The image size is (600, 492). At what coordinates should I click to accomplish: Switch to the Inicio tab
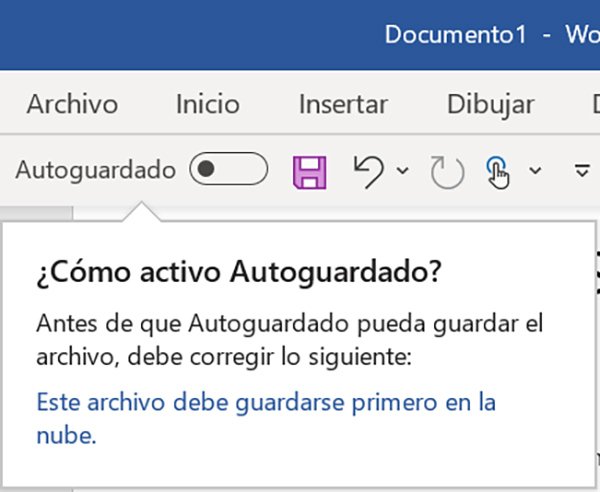click(208, 104)
